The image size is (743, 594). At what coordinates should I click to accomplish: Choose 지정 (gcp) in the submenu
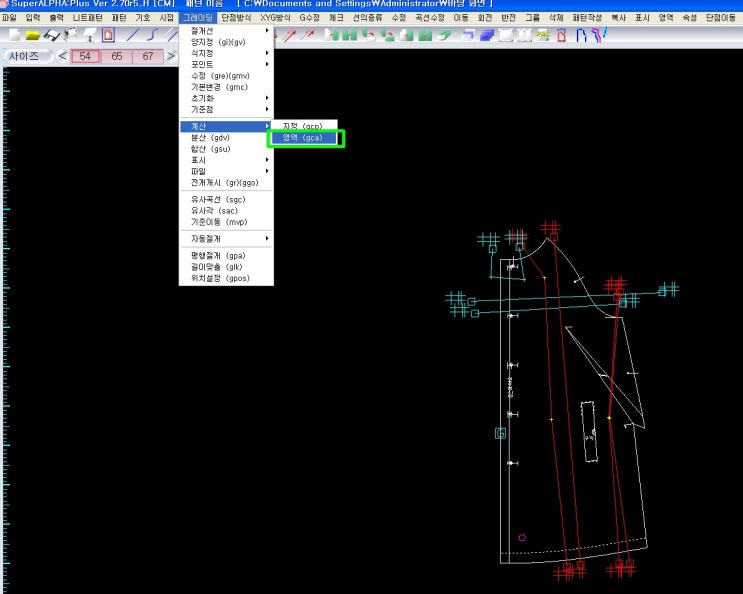pyautogui.click(x=303, y=126)
